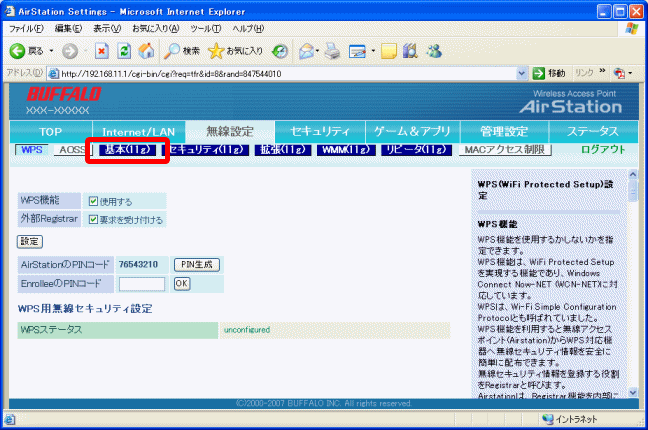
Task: Click the EnrolleeのPINコード input field
Action: [x=141, y=284]
